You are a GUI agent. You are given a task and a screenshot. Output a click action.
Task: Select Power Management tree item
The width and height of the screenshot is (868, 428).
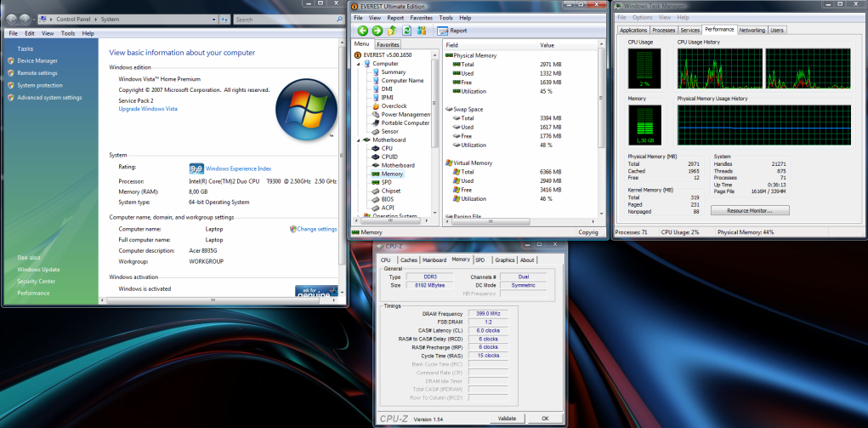[x=406, y=114]
